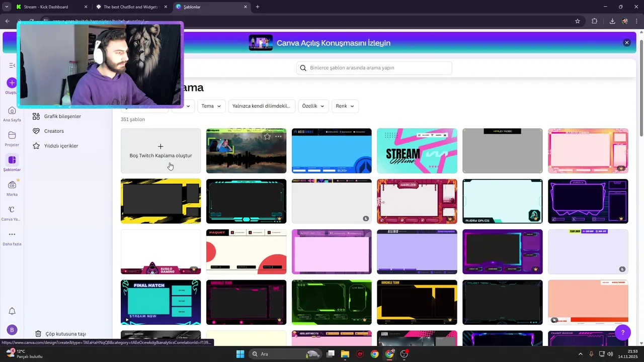Open OBS Studio taskbar icon
The width and height of the screenshot is (644, 362).
pos(404,354)
